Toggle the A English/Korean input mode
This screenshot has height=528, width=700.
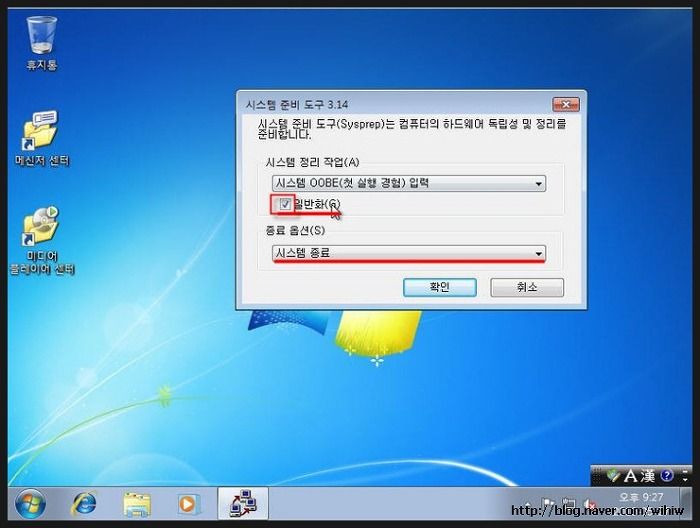pos(630,476)
